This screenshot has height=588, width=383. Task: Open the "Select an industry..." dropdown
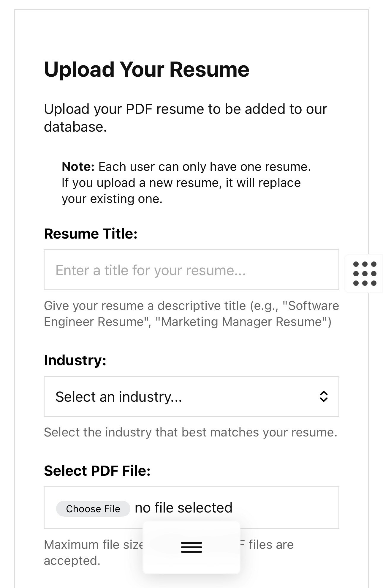click(191, 396)
